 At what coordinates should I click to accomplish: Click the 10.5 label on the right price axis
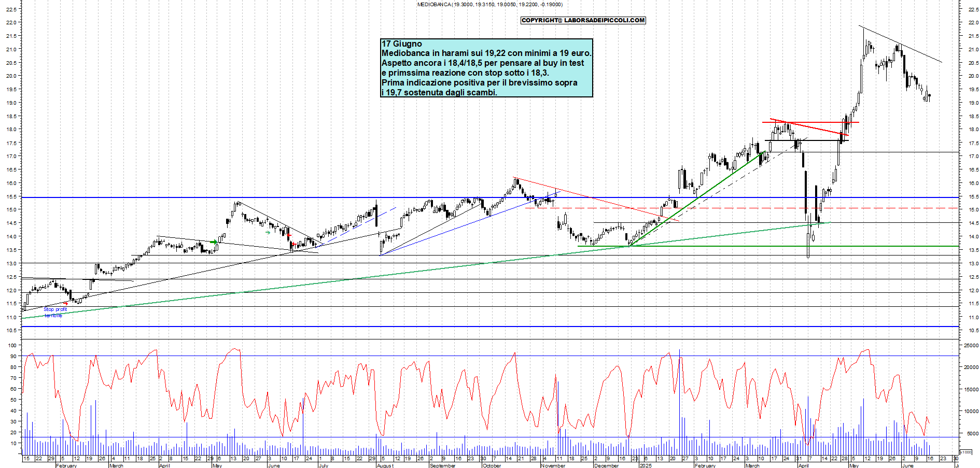[x=973, y=330]
